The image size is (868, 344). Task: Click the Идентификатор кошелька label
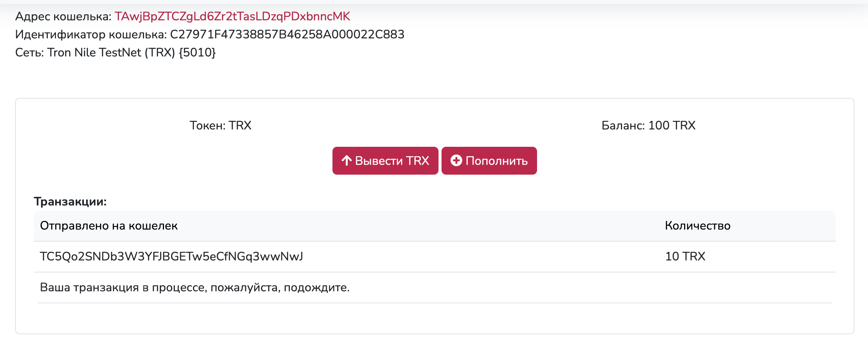click(91, 34)
